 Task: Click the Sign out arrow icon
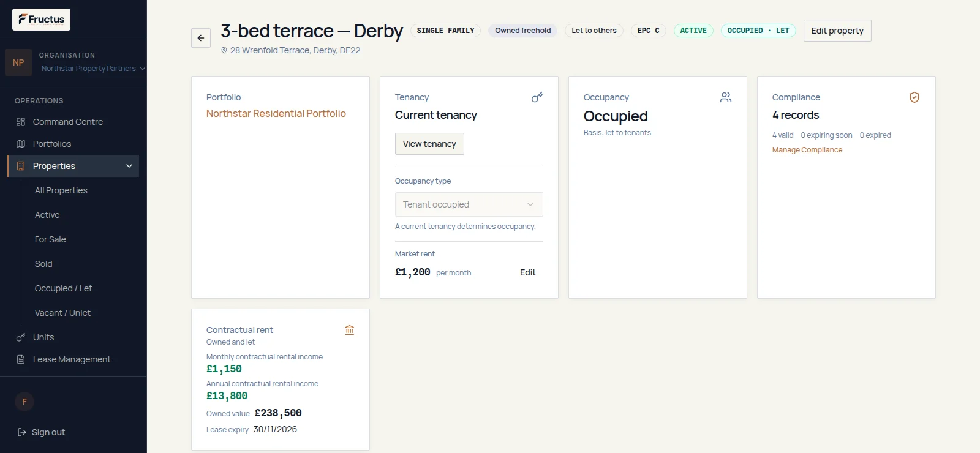pyautogui.click(x=21, y=432)
